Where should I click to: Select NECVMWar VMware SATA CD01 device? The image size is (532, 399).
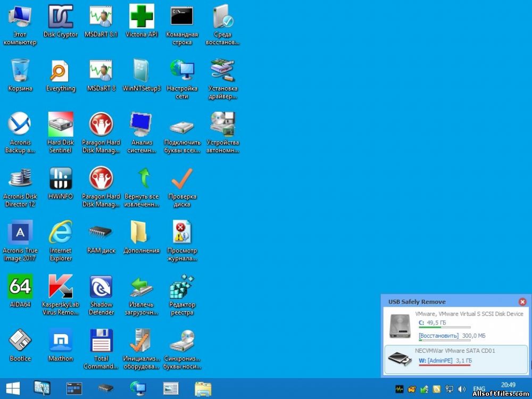[x=456, y=360]
